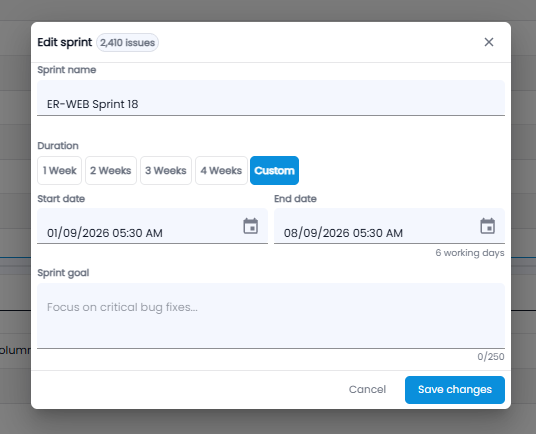Click the End date label
This screenshot has height=434, width=536.
(x=295, y=199)
